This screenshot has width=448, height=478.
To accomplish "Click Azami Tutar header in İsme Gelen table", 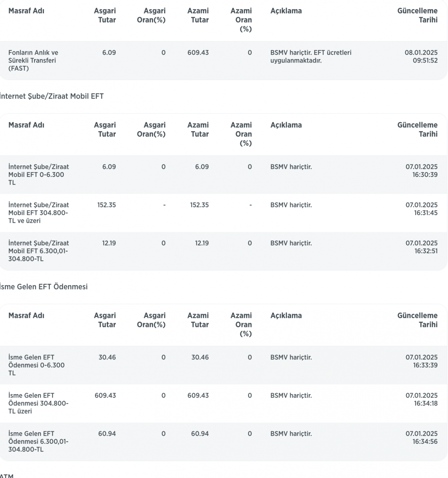I will coord(198,320).
